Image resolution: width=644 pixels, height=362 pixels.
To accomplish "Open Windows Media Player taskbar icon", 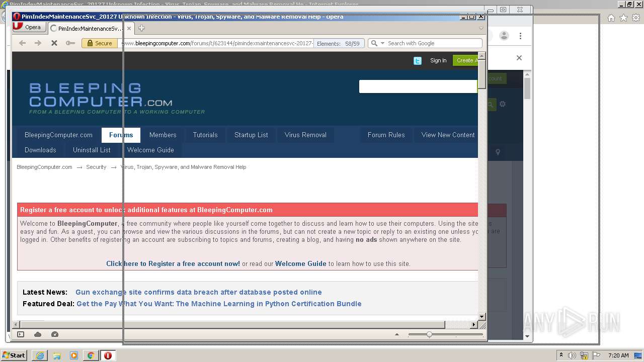I will 74,355.
